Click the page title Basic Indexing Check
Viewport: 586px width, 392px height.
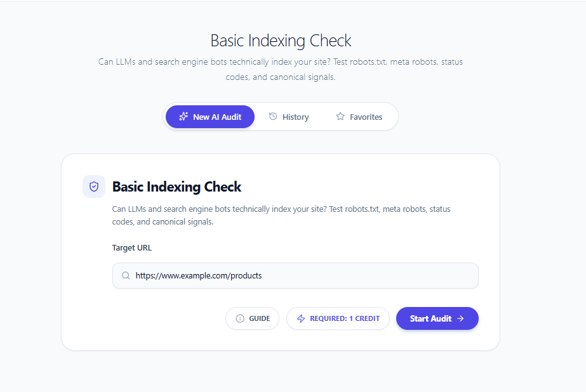281,41
